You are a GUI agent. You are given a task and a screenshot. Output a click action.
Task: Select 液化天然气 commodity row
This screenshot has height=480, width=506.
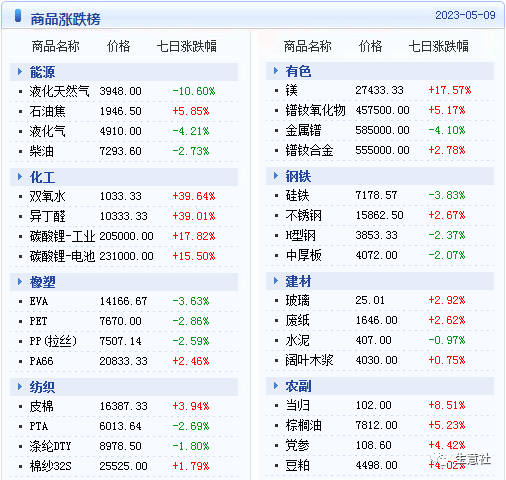124,91
